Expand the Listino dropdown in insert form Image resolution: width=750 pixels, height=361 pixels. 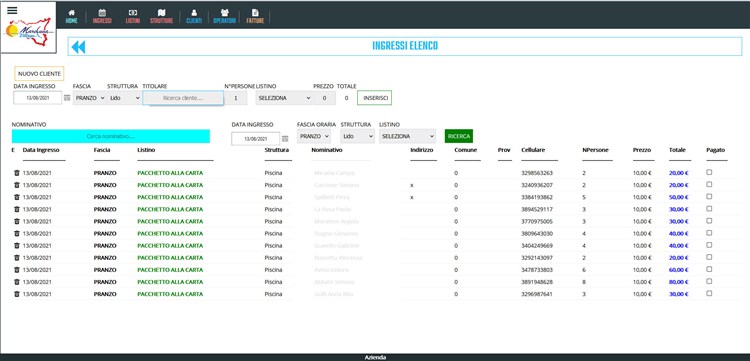pyautogui.click(x=284, y=98)
